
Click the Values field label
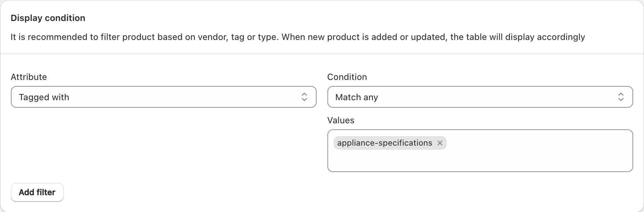click(341, 120)
